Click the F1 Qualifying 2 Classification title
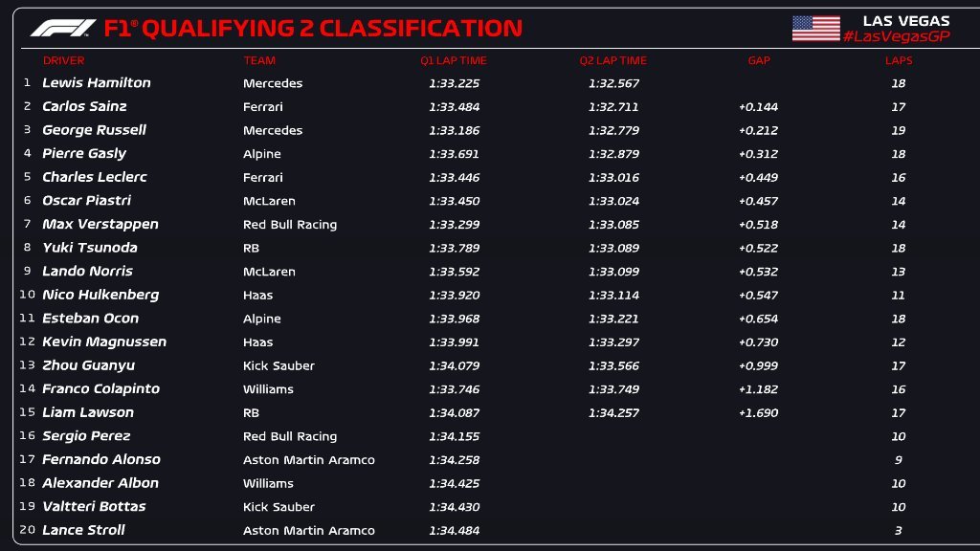 click(313, 28)
